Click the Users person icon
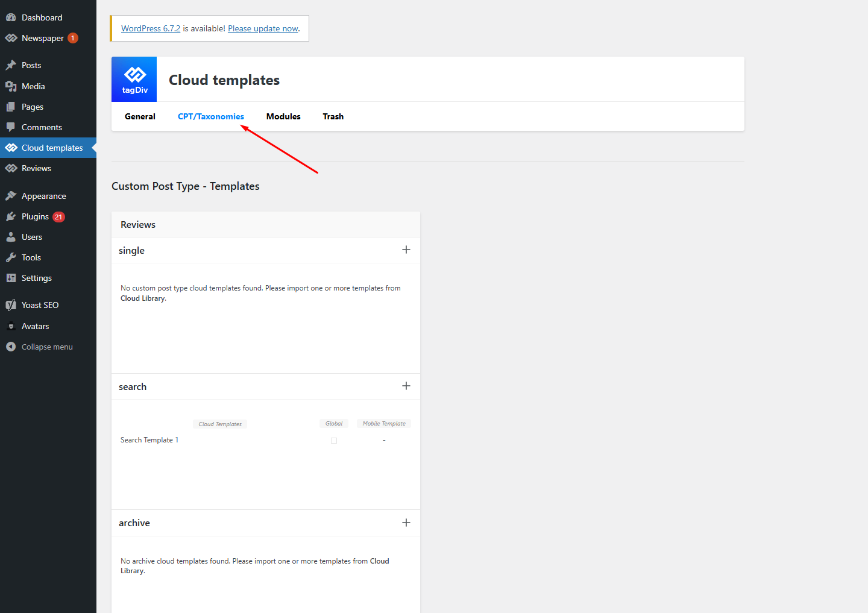868x613 pixels. (11, 237)
